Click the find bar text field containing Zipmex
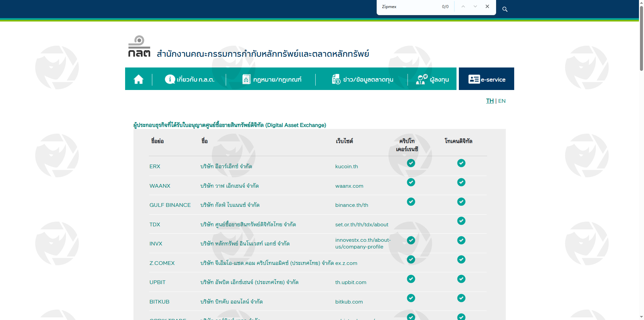Viewport: 644px width, 320px height. [x=409, y=7]
